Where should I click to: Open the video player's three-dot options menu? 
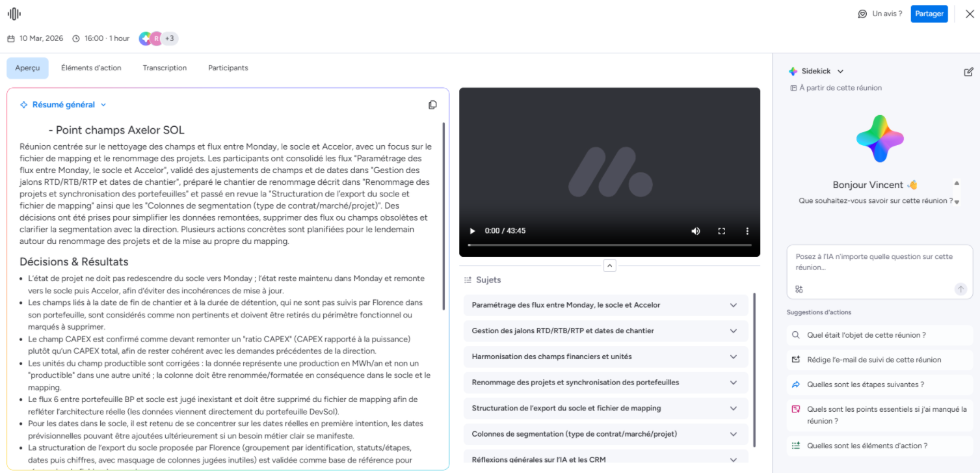[x=747, y=231]
